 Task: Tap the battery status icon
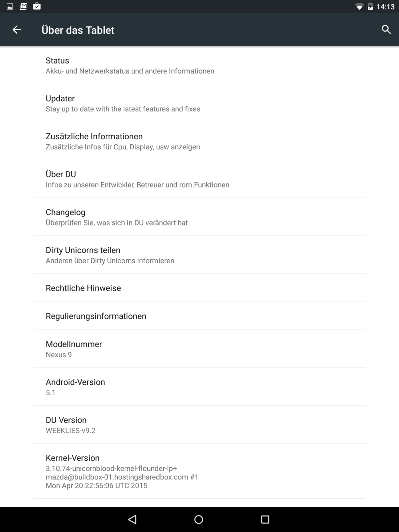(370, 7)
